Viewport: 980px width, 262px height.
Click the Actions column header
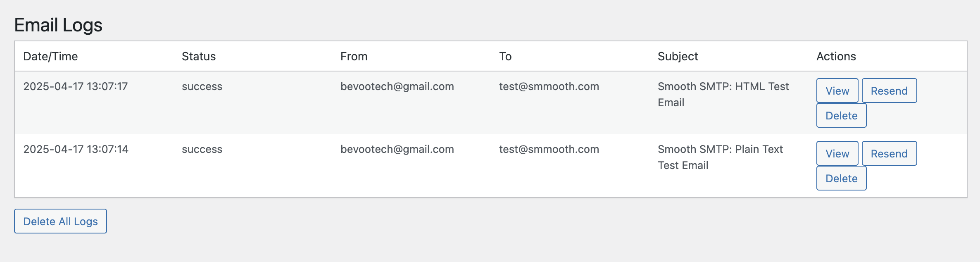(x=836, y=56)
